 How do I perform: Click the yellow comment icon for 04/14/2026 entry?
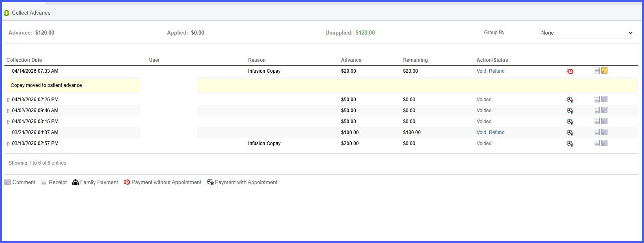[605, 71]
